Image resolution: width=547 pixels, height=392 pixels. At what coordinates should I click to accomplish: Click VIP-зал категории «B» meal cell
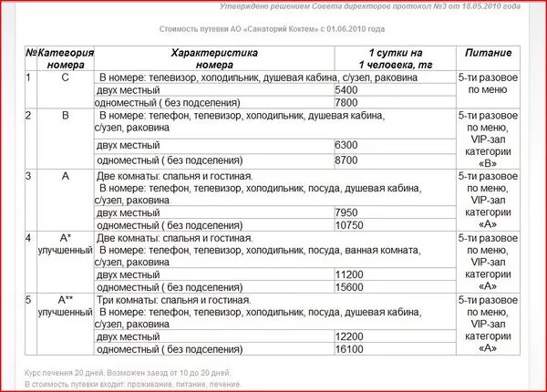pos(488,139)
